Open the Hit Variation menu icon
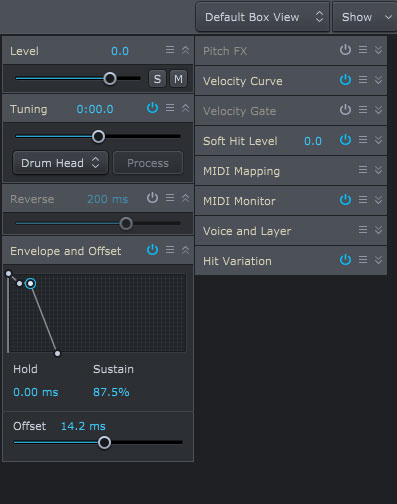Viewport: 397px width, 504px height. point(363,260)
